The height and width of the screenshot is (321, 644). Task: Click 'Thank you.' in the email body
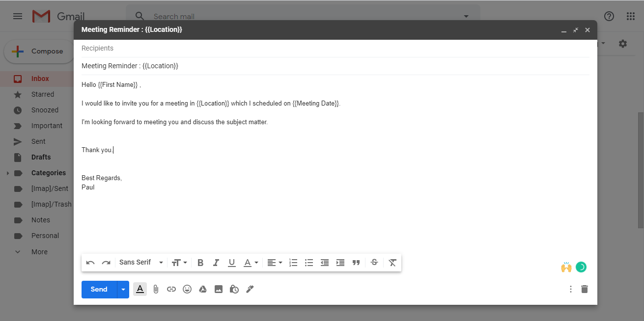pyautogui.click(x=97, y=150)
